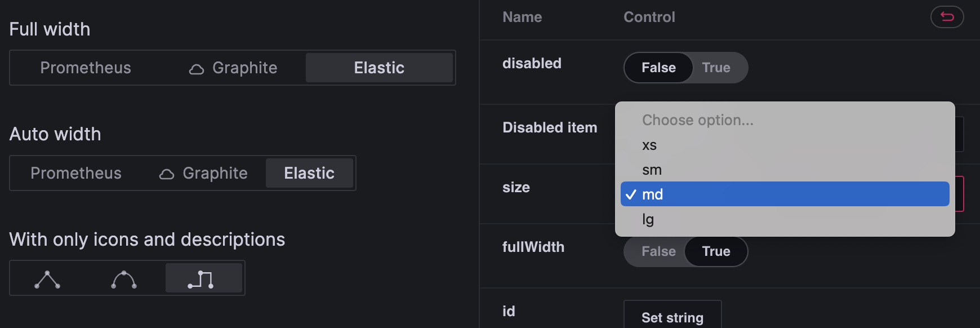Viewport: 980px width, 328px height.
Task: Keep disabled control on False
Action: (658, 68)
